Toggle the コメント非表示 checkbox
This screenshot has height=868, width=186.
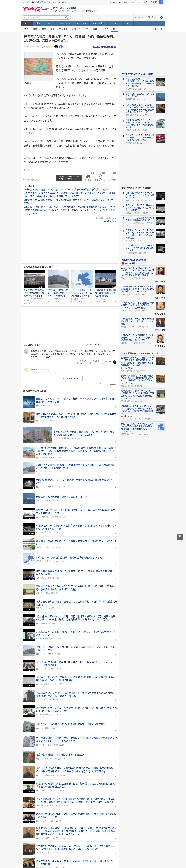[102, 385]
